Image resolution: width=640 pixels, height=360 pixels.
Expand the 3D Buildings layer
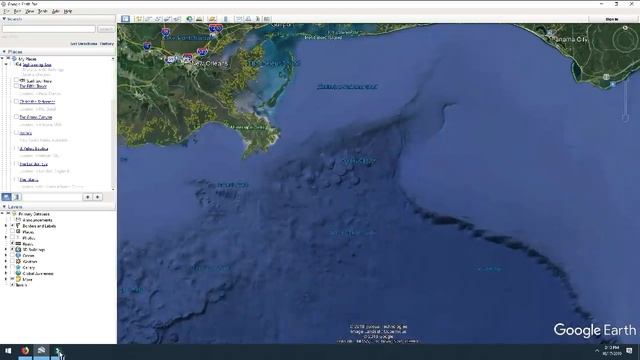coord(6,249)
